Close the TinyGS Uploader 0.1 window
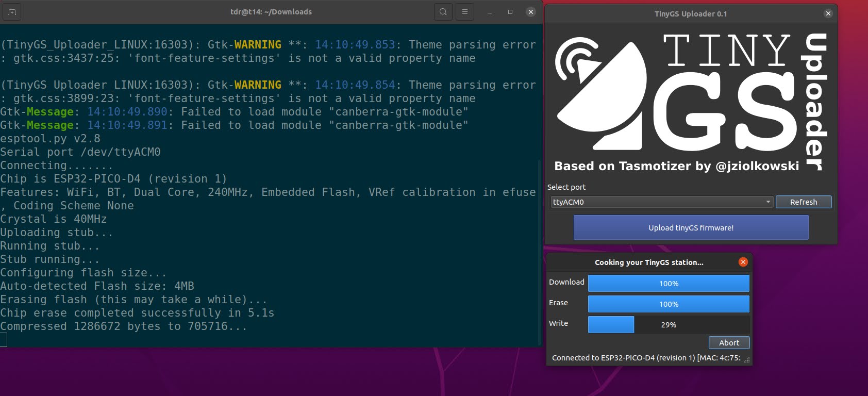 click(828, 13)
